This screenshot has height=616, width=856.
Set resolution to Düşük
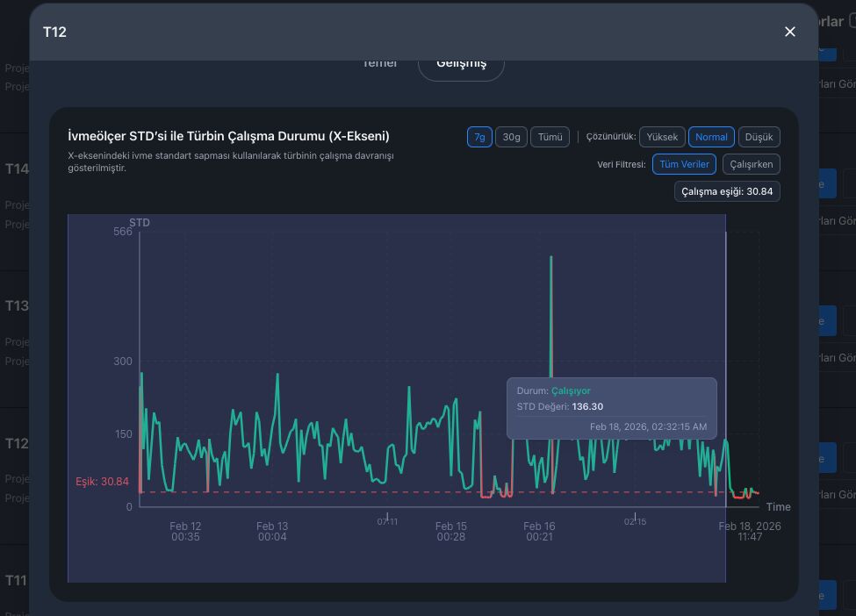tap(759, 137)
